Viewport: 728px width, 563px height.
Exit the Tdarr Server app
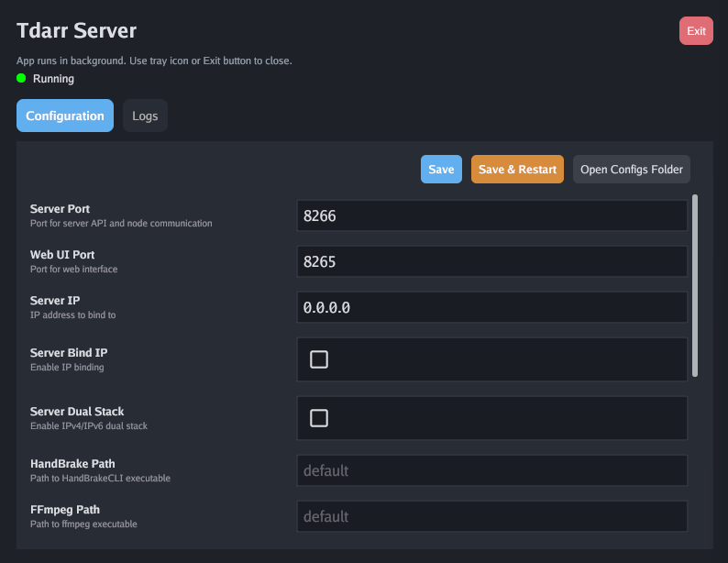click(696, 31)
